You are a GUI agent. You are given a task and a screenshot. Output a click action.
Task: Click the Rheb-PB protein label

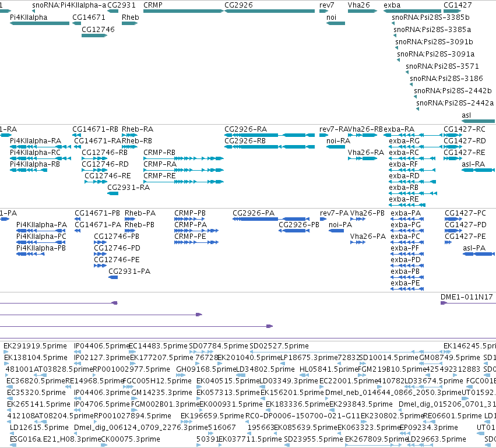coord(139,225)
